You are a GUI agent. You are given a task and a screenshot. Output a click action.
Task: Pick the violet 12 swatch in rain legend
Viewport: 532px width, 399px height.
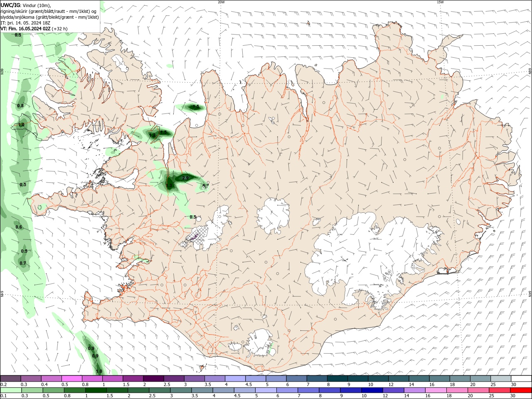coord(392,390)
